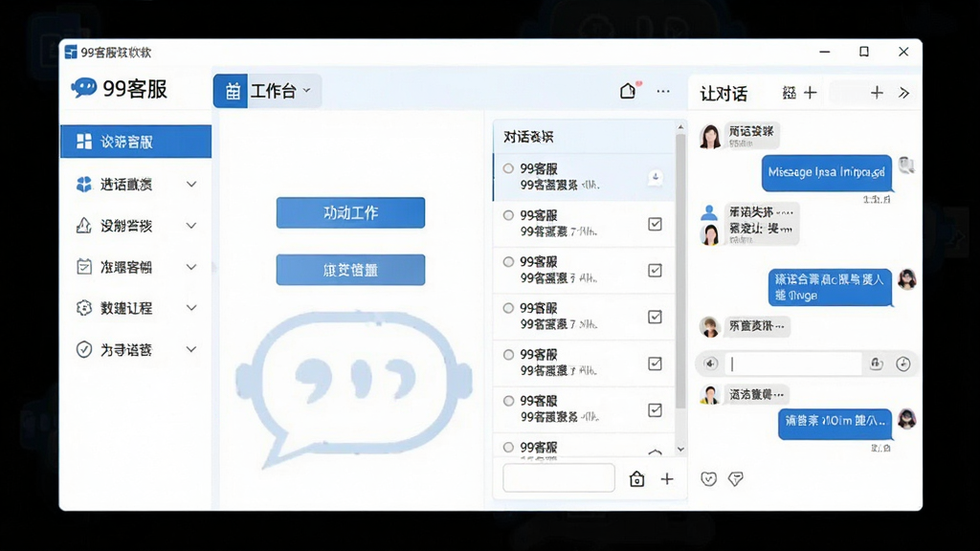Select the 让对话 panel title
The image size is (980, 551).
(724, 94)
